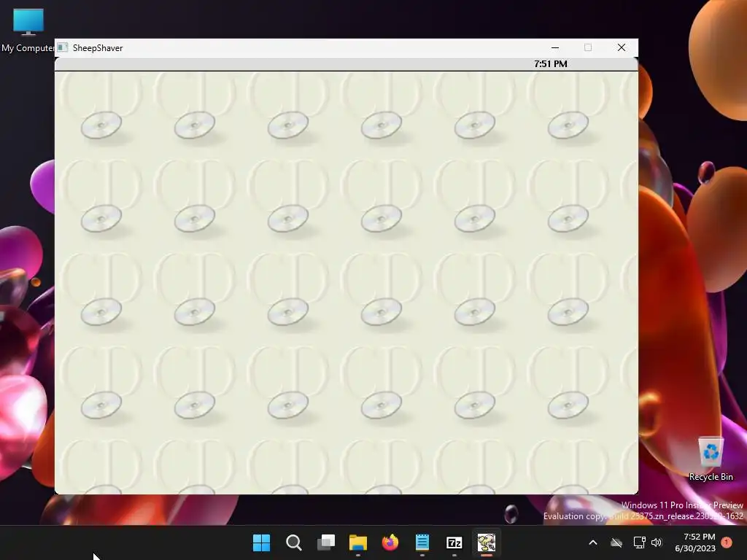This screenshot has height=560, width=747.
Task: Open the volume speaker tray icon
Action: pyautogui.click(x=657, y=542)
